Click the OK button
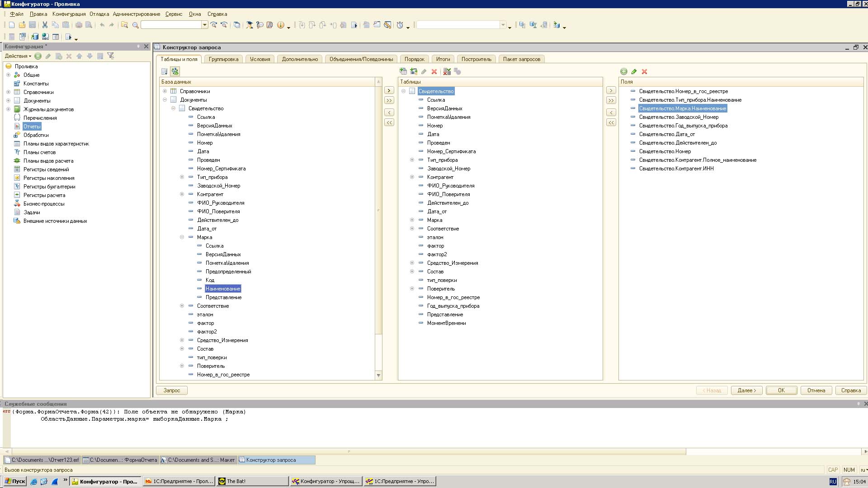Screen dimensions: 868x488 coord(781,390)
